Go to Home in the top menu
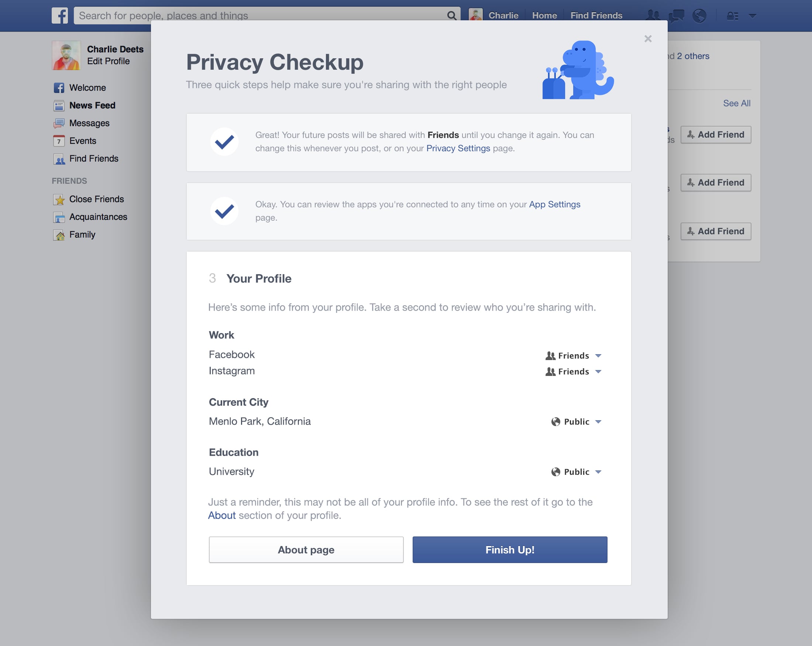The image size is (812, 646). pos(544,15)
